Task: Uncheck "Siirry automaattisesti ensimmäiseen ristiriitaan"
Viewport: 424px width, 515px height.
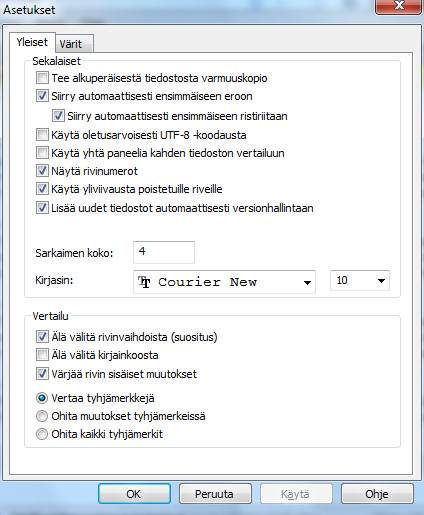Action: [x=58, y=116]
